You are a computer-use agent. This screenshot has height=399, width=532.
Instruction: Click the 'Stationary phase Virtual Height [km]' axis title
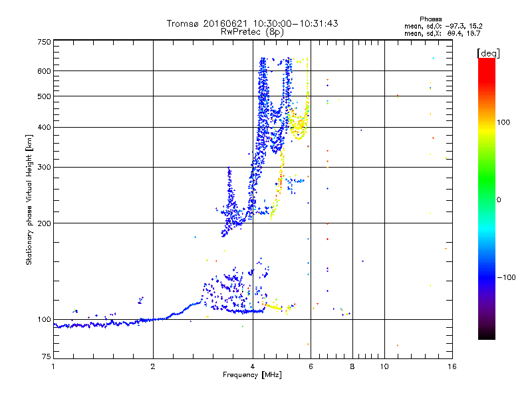point(29,199)
